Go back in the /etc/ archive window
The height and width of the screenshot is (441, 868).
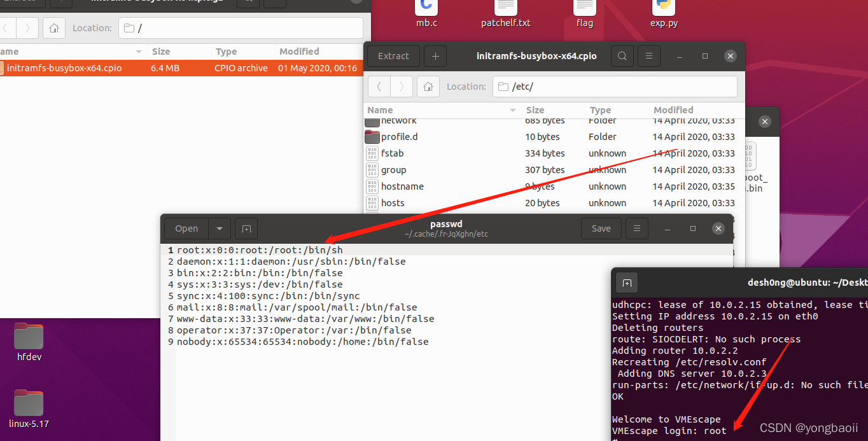[379, 87]
